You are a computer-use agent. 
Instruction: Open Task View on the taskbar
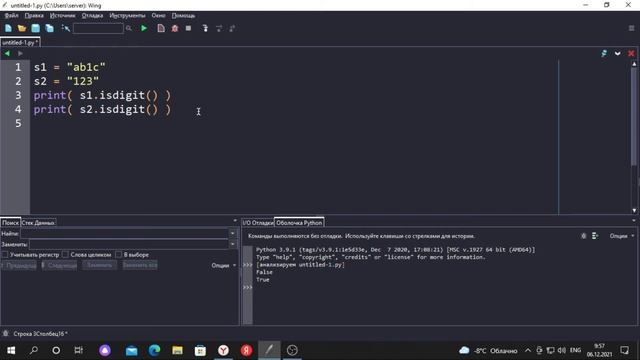pos(78,350)
